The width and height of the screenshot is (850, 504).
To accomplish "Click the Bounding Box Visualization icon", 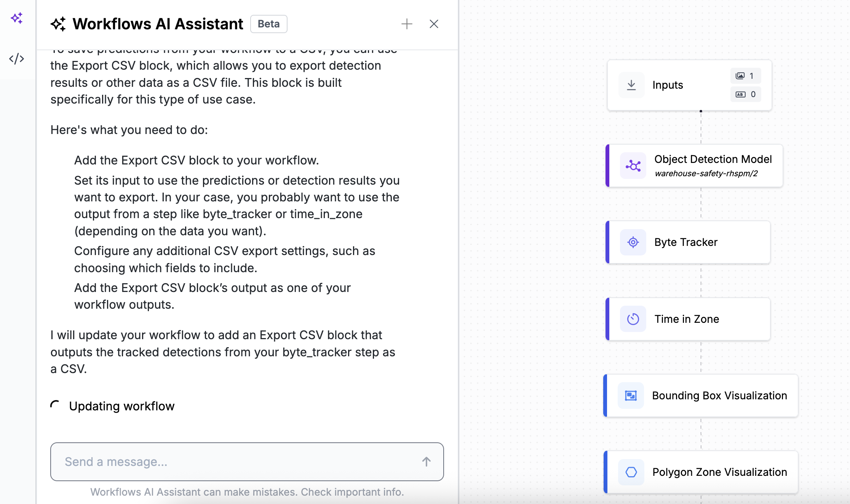I will tap(631, 396).
